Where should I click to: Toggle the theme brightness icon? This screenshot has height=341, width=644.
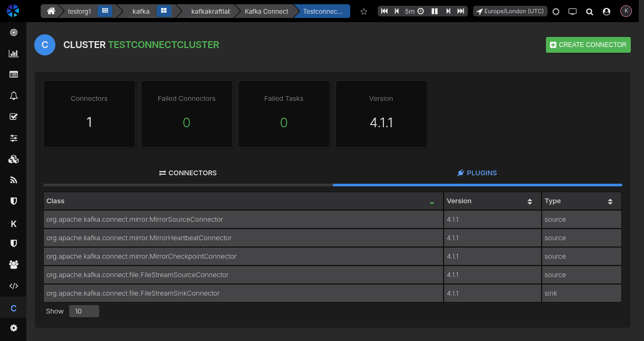(556, 11)
